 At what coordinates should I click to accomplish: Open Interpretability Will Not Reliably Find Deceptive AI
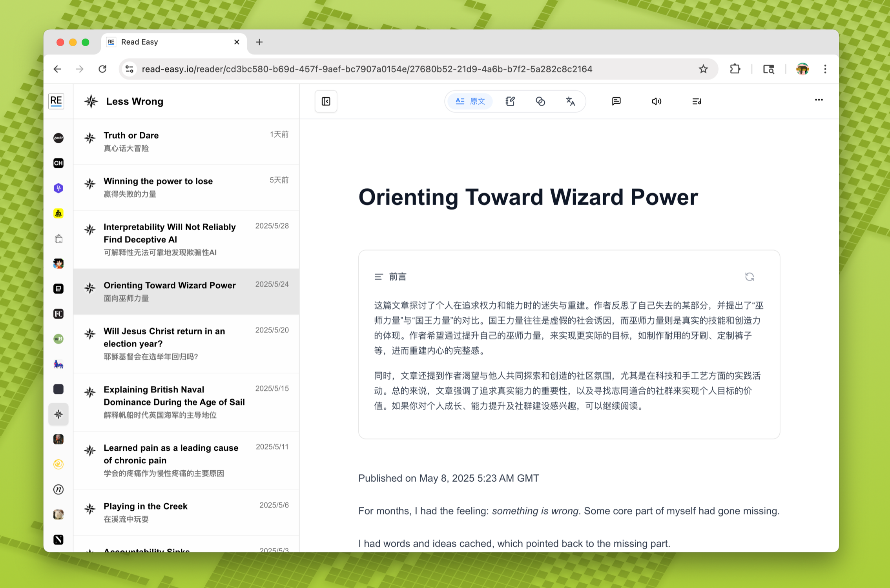(x=186, y=240)
